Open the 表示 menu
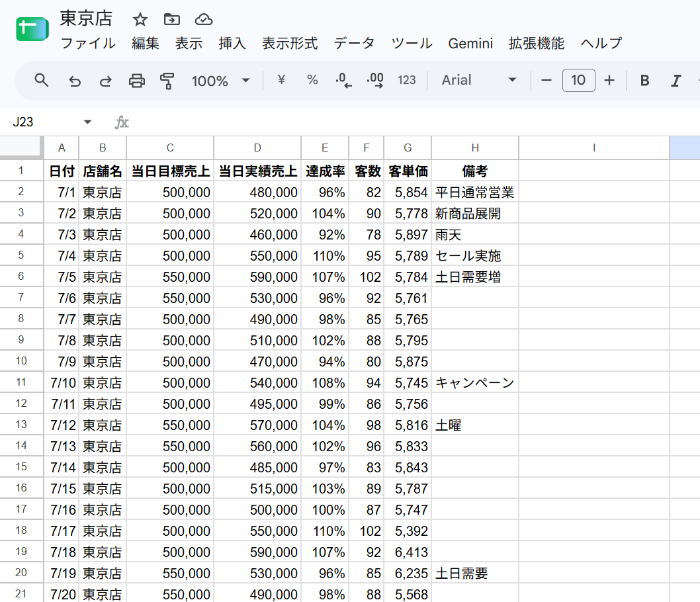 (189, 43)
